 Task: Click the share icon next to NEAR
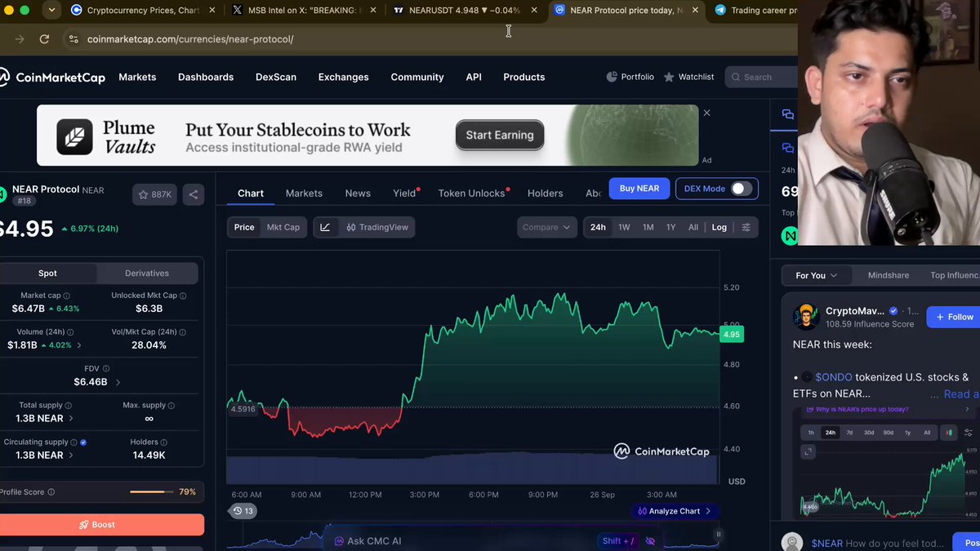click(x=194, y=194)
